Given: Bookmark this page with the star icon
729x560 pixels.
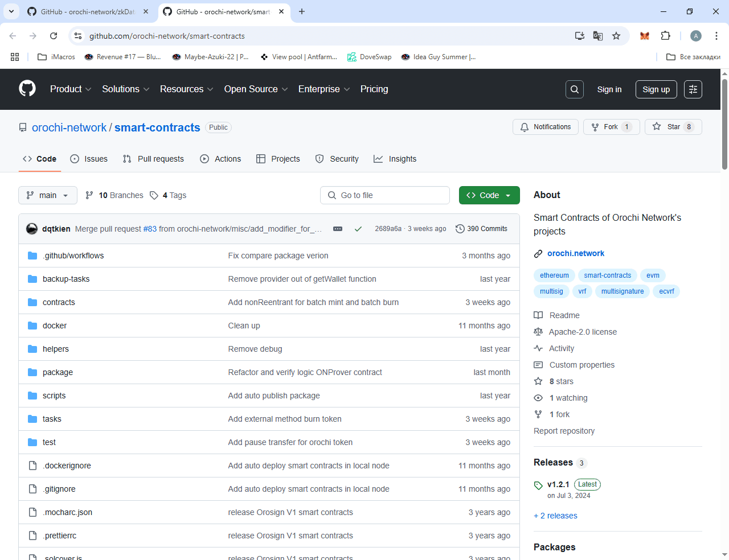Looking at the screenshot, I should coord(616,36).
